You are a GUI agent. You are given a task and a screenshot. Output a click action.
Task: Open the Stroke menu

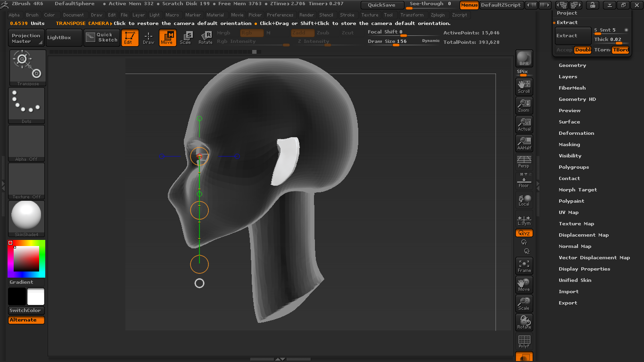pos(347,15)
